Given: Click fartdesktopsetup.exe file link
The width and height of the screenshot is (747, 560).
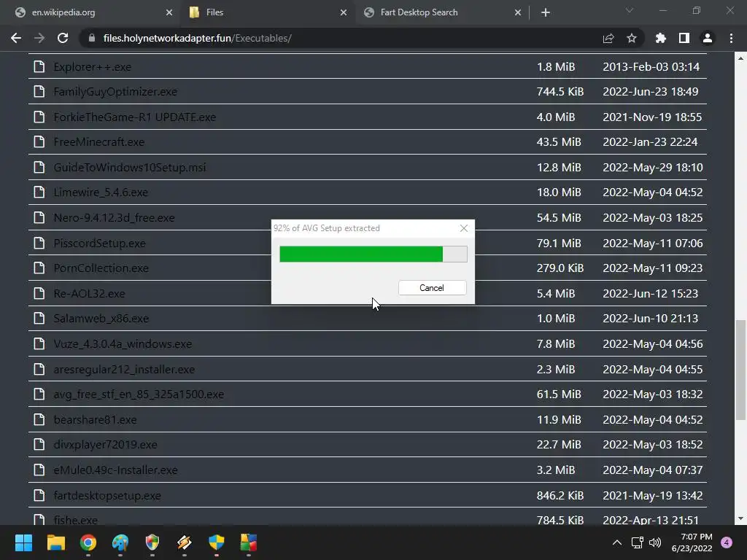Looking at the screenshot, I should click(x=107, y=495).
